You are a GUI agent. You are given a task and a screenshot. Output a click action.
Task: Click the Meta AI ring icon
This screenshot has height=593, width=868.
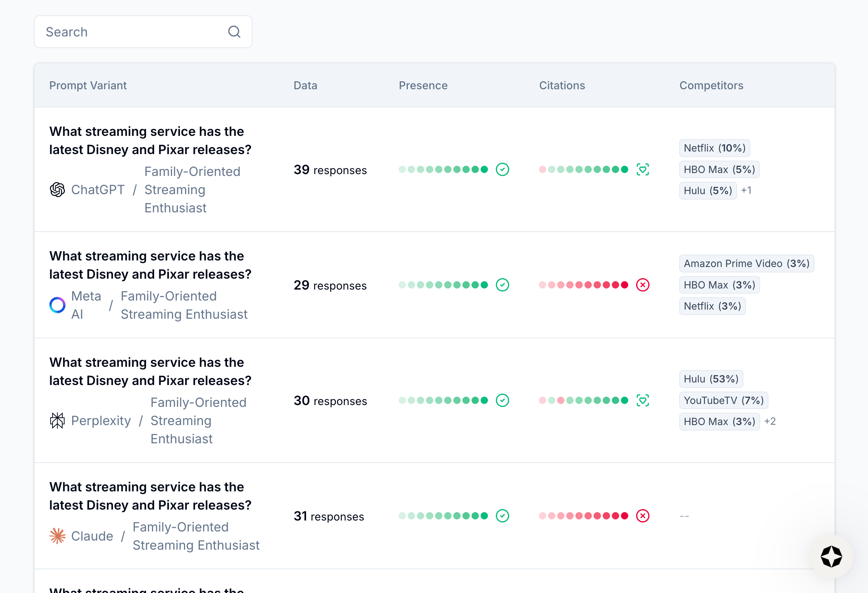(x=58, y=305)
